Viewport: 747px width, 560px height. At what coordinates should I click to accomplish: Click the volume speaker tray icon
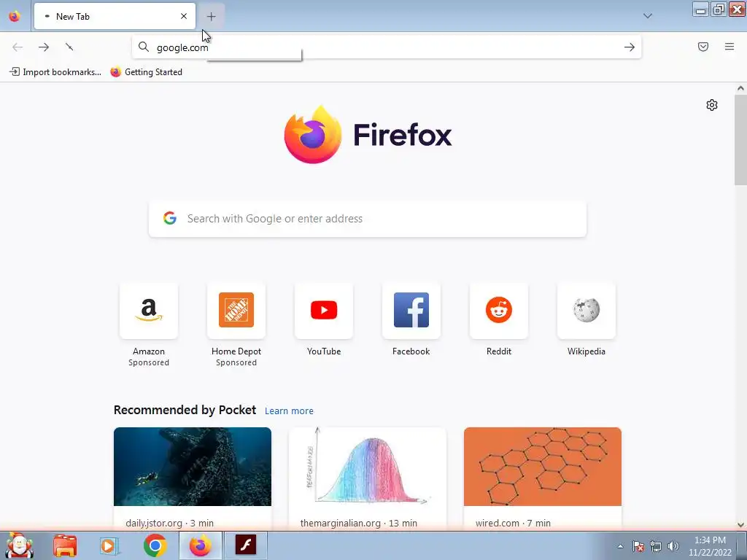point(673,546)
